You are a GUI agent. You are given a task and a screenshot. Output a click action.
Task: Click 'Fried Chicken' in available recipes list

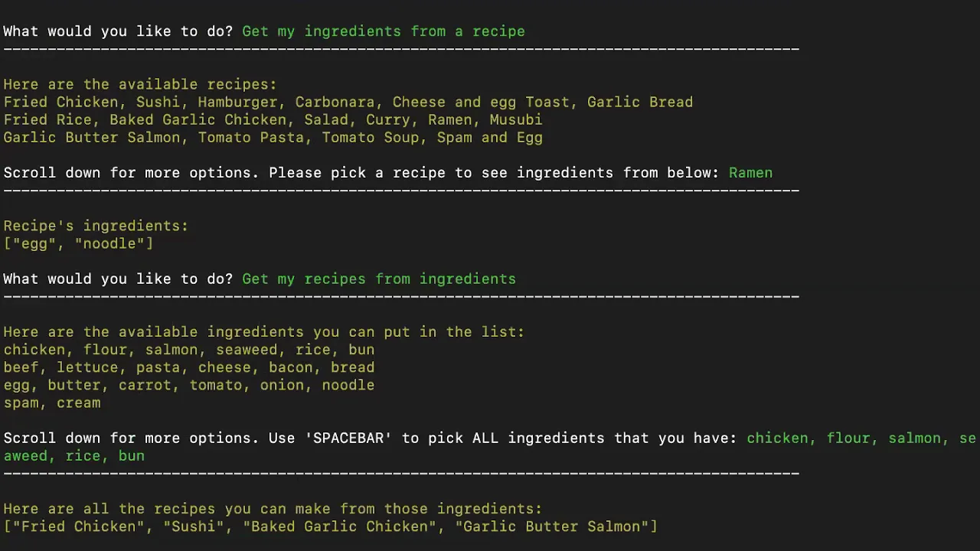coord(61,103)
